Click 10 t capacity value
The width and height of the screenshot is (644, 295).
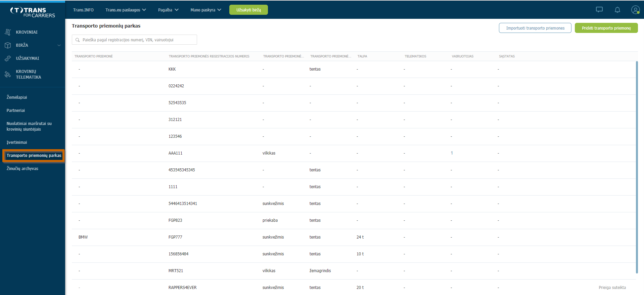coord(360,254)
